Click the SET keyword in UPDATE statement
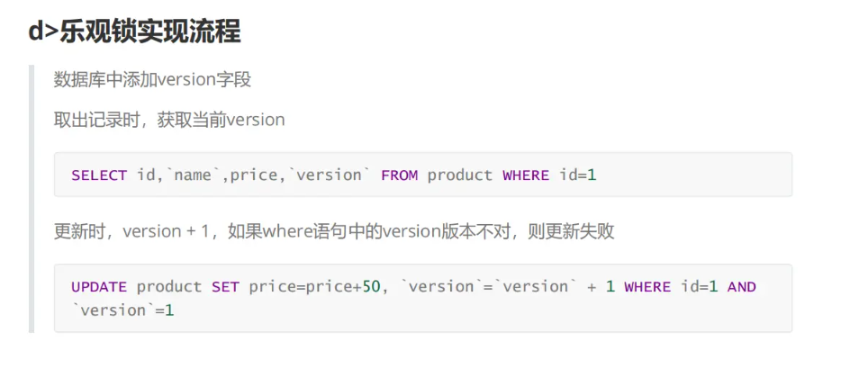This screenshot has width=868, height=377. tap(225, 287)
